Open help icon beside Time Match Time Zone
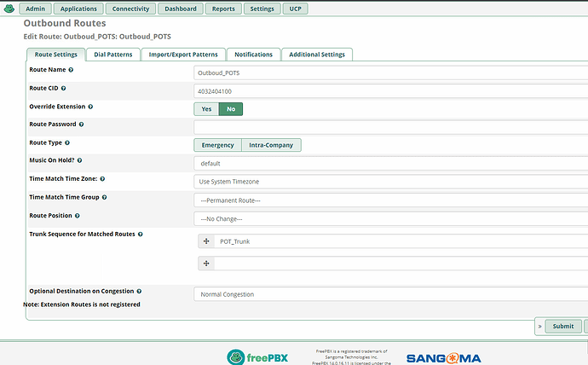The image size is (588, 365). 102,178
